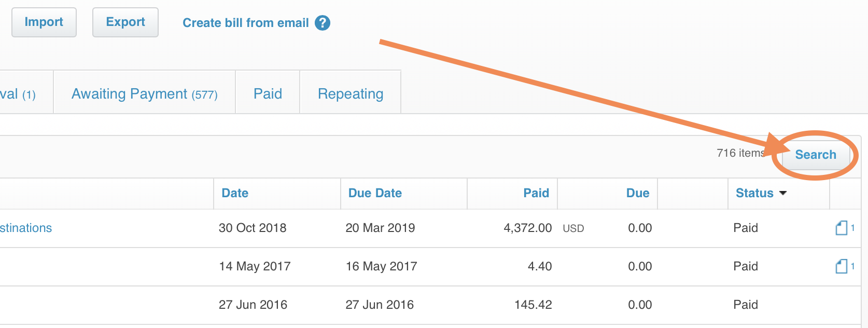This screenshot has height=328, width=868.
Task: Click the Import button
Action: 44,22
